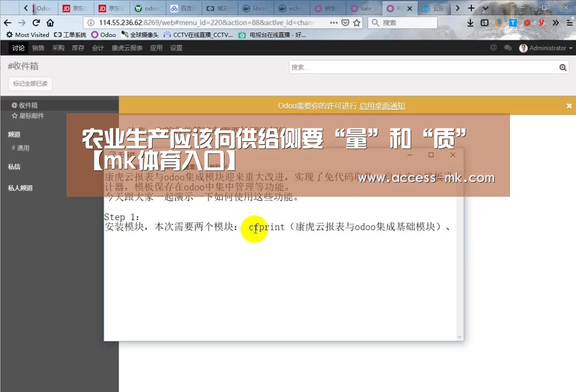
Task: Open the Odoo mentions @ icon
Action: pos(493,48)
